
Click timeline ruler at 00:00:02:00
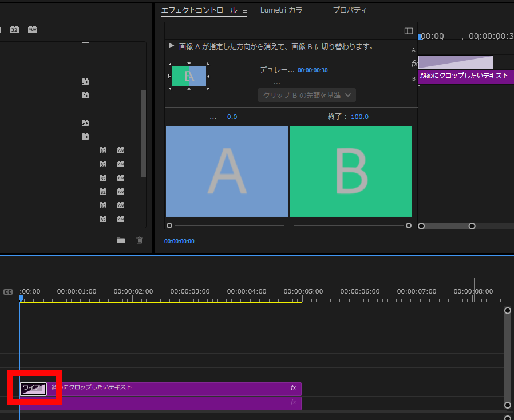tap(133, 291)
